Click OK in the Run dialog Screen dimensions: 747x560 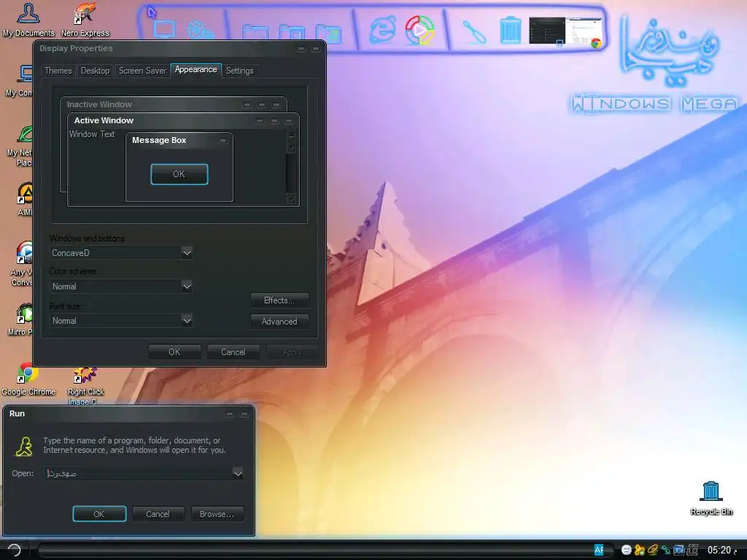pos(99,514)
